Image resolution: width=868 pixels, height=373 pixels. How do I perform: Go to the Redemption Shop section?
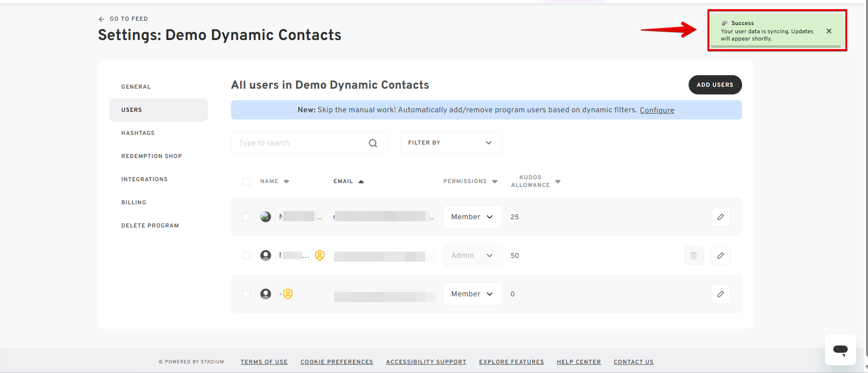[x=151, y=156]
